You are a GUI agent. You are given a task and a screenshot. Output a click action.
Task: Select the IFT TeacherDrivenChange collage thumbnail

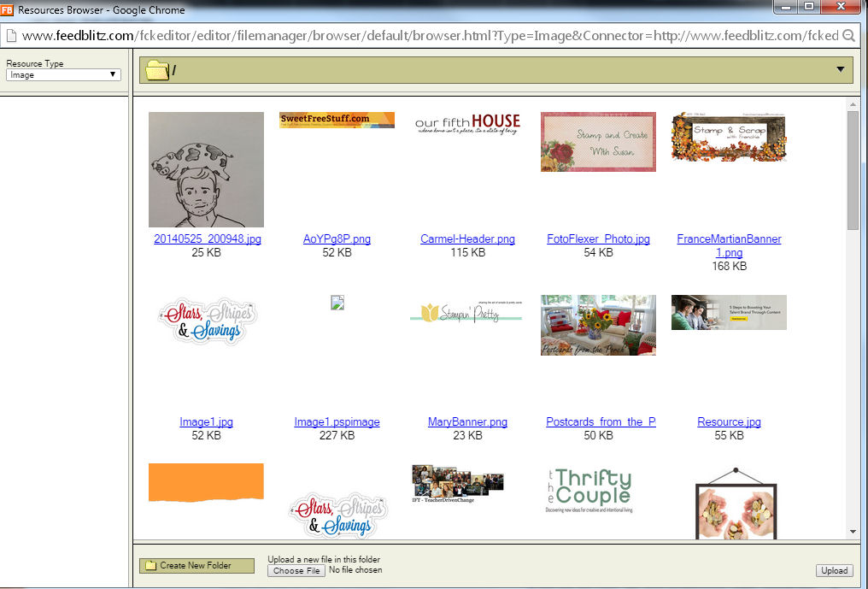pyautogui.click(x=458, y=484)
